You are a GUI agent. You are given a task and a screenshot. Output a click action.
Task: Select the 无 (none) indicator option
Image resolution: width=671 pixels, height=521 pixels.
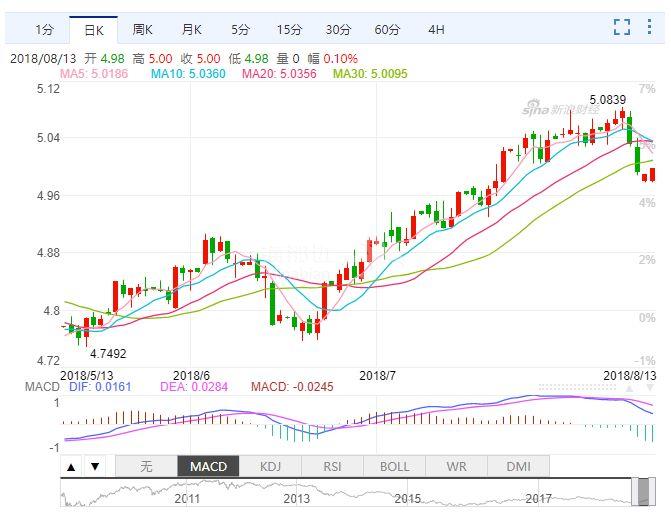pyautogui.click(x=146, y=466)
